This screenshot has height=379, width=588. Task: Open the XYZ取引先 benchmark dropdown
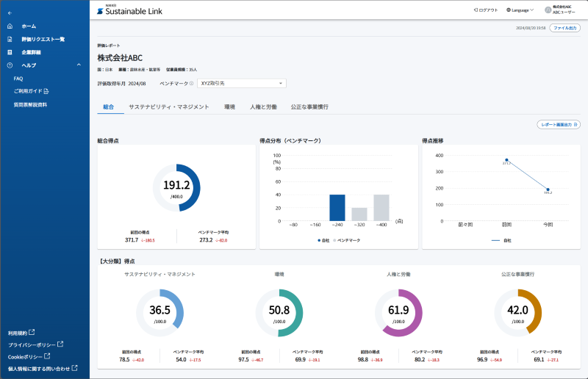241,84
